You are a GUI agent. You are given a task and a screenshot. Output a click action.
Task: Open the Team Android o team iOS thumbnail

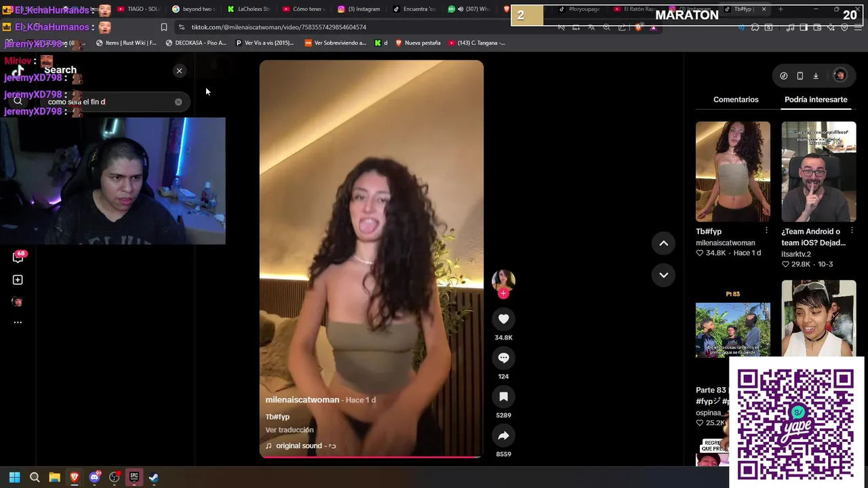tap(818, 171)
